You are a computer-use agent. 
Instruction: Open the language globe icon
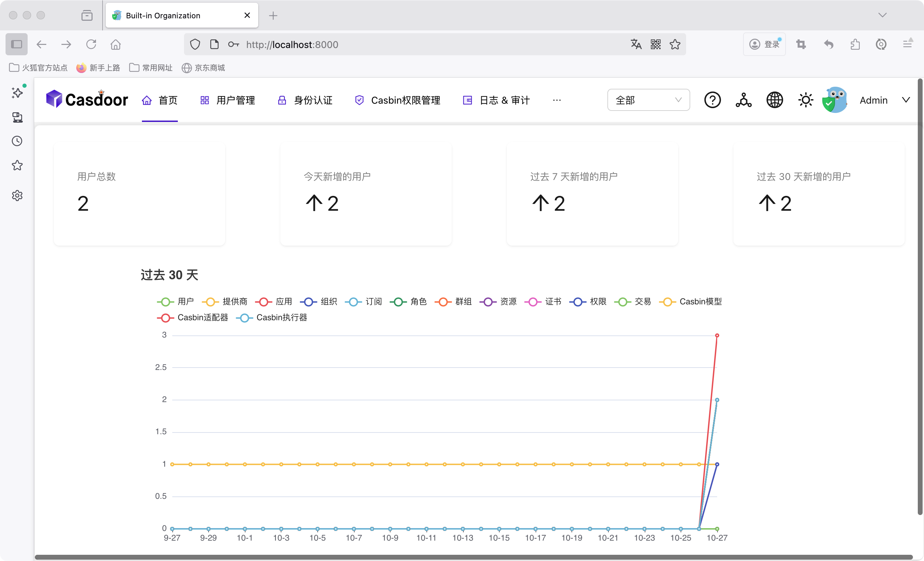774,100
